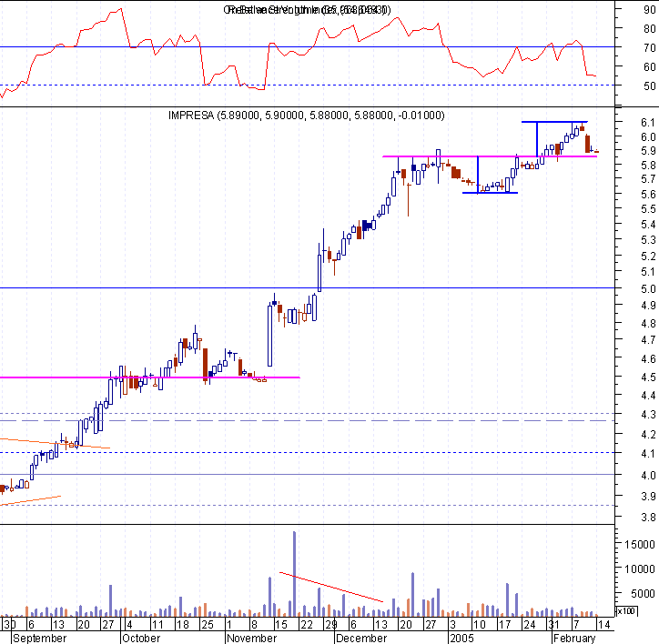
Task: Click the September month label
Action: [39, 639]
